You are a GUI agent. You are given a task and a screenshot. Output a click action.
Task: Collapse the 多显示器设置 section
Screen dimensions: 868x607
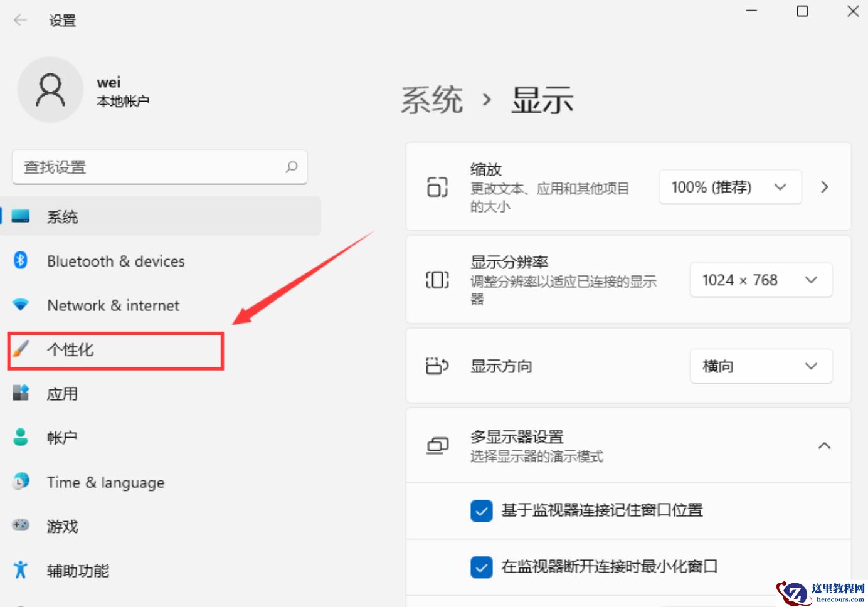[825, 445]
